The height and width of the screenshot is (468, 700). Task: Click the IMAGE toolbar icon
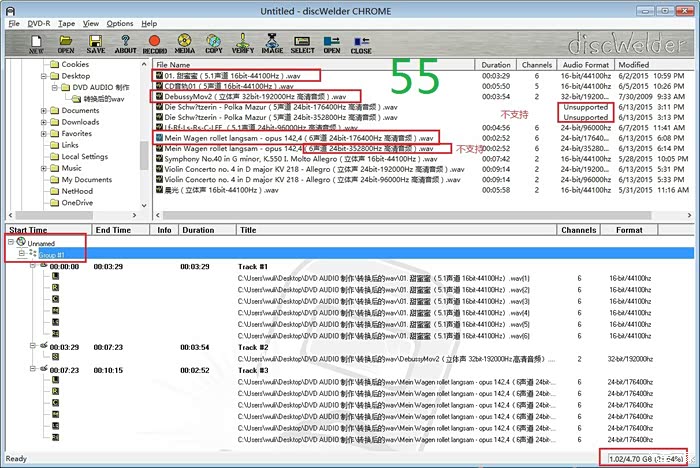tap(272, 42)
